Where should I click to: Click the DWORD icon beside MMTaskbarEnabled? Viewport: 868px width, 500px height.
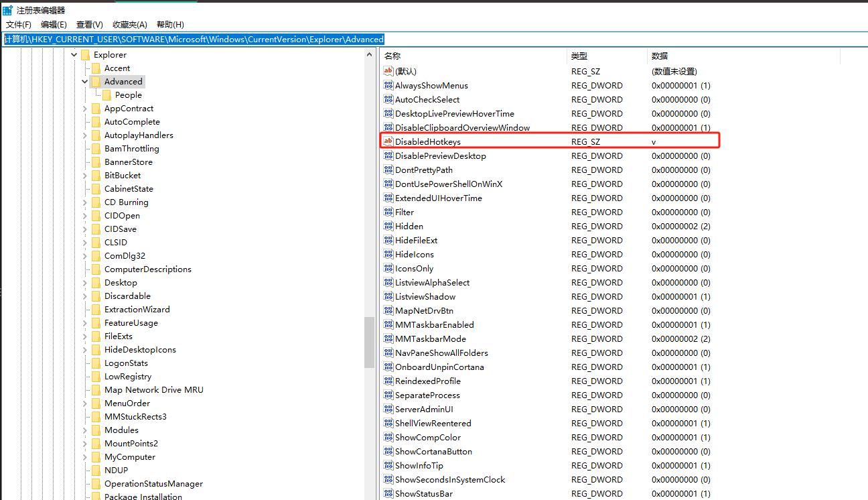tap(388, 324)
